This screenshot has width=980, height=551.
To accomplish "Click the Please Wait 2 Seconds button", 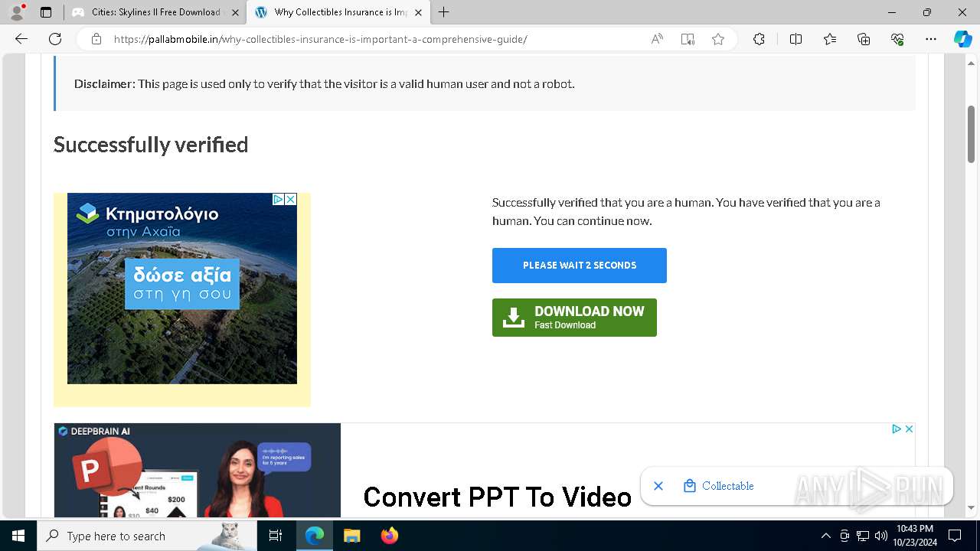I will coord(580,266).
